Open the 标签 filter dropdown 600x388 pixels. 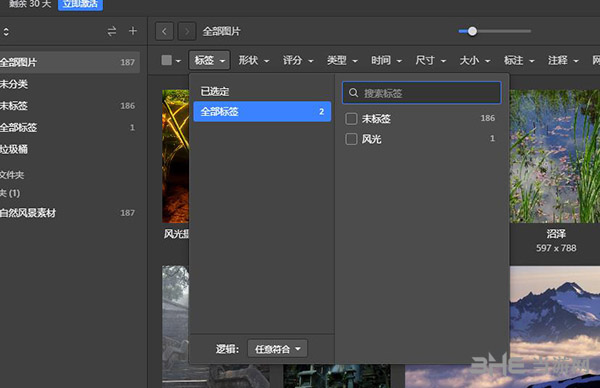(x=209, y=60)
